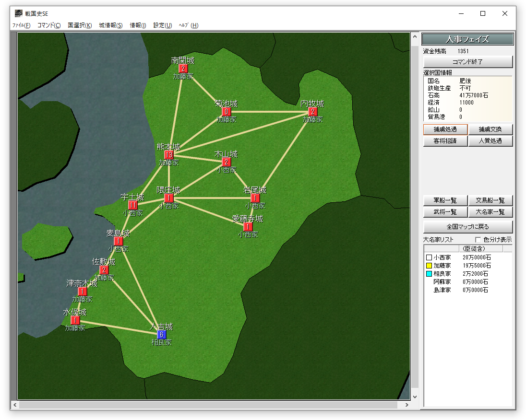The height and width of the screenshot is (420, 526).
Task: Click the yellow 加藤家 color swatch
Action: tap(429, 266)
